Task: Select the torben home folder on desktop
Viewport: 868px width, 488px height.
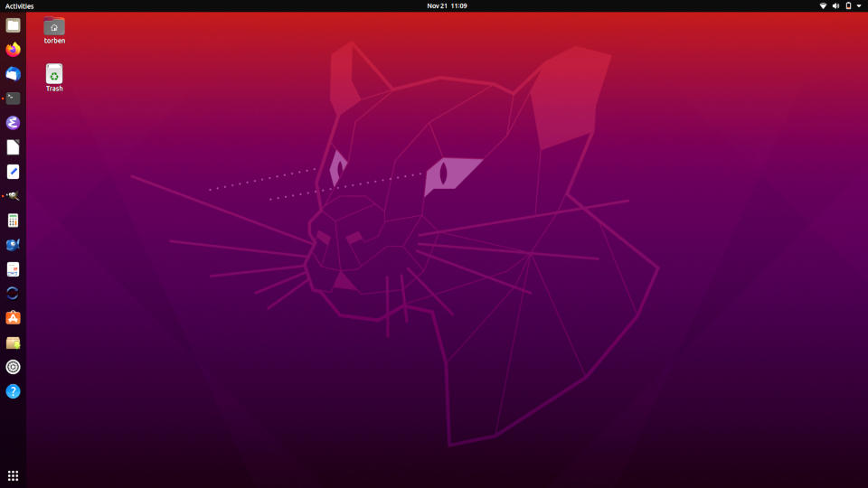Action: coord(54,30)
